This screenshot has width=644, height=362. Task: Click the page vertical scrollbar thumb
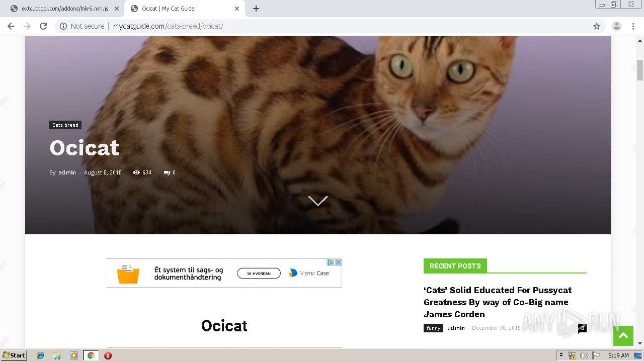pyautogui.click(x=640, y=70)
